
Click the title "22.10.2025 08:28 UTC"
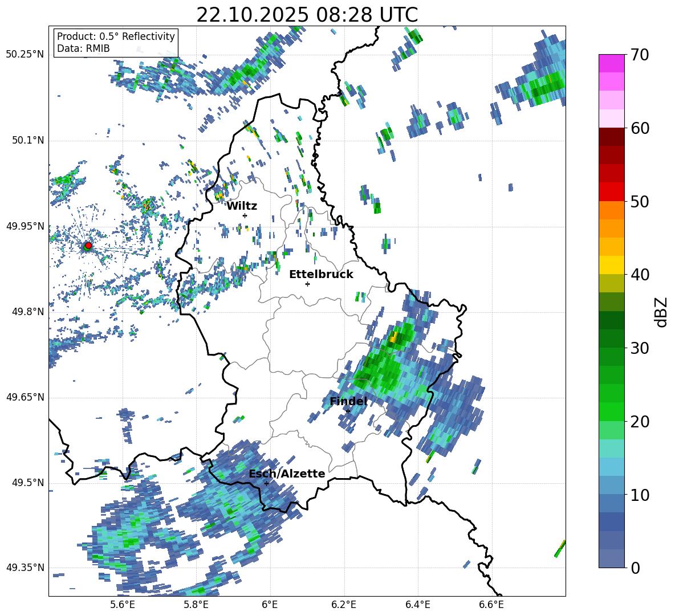pyautogui.click(x=307, y=15)
